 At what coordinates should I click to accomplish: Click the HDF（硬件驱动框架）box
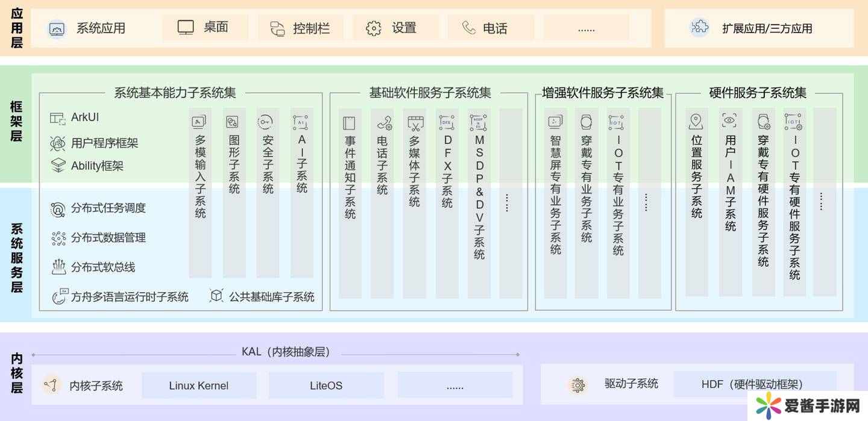tap(755, 384)
